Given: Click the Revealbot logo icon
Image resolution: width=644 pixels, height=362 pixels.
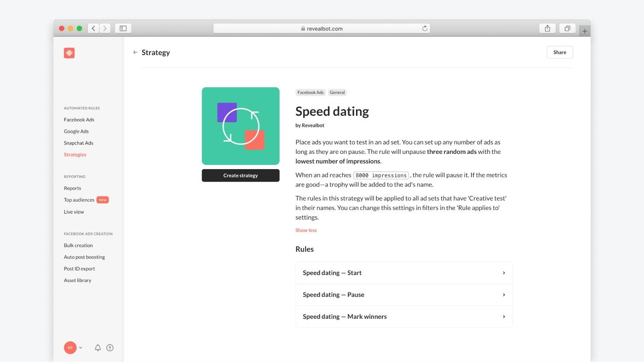Looking at the screenshot, I should [69, 53].
